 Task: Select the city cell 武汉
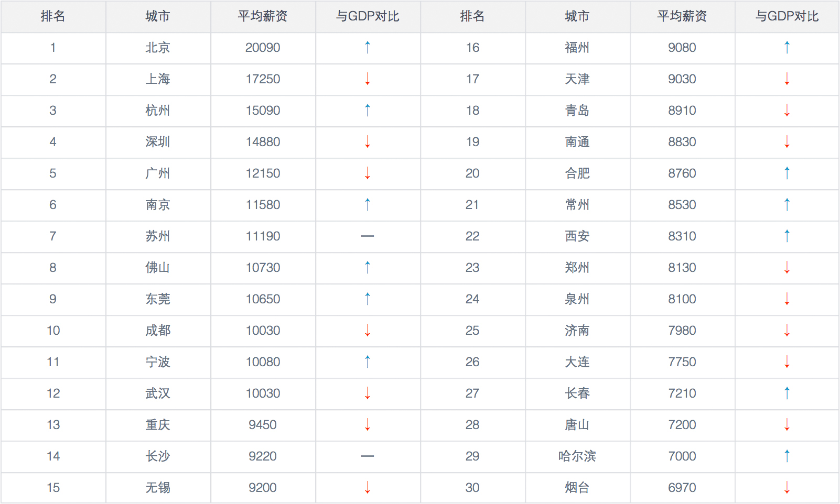coord(158,393)
